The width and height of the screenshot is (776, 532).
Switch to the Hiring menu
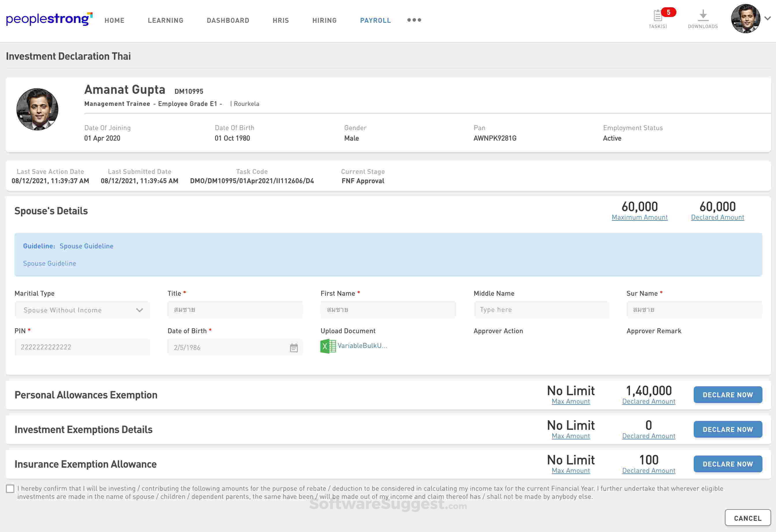324,20
